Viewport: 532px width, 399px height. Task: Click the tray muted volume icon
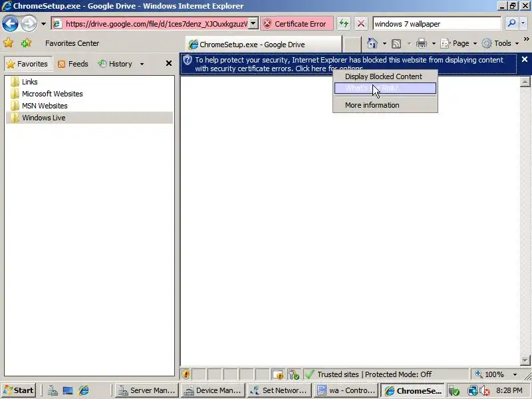click(485, 391)
